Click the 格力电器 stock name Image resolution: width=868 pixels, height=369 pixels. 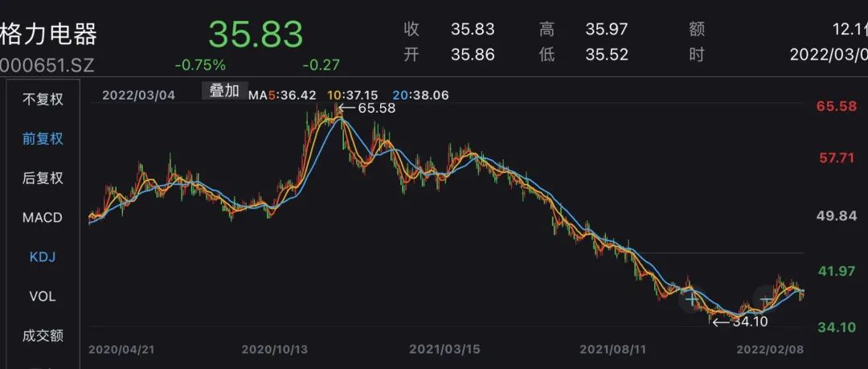click(x=48, y=35)
